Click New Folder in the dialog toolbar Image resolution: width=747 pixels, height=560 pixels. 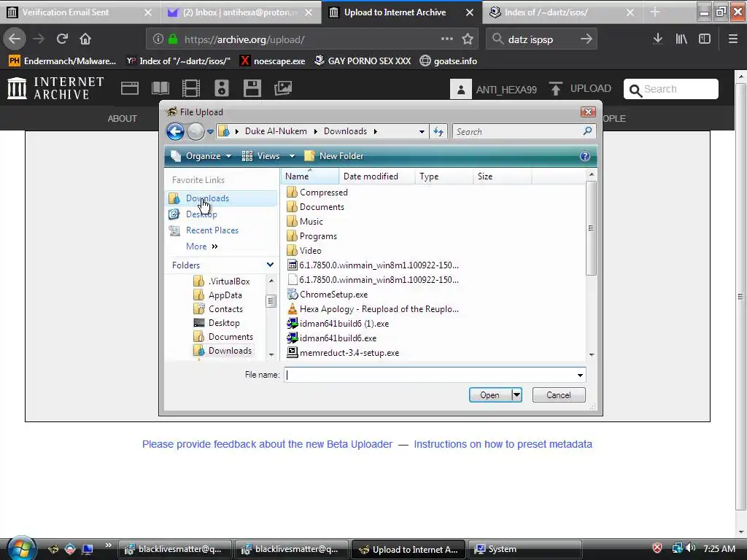click(334, 156)
